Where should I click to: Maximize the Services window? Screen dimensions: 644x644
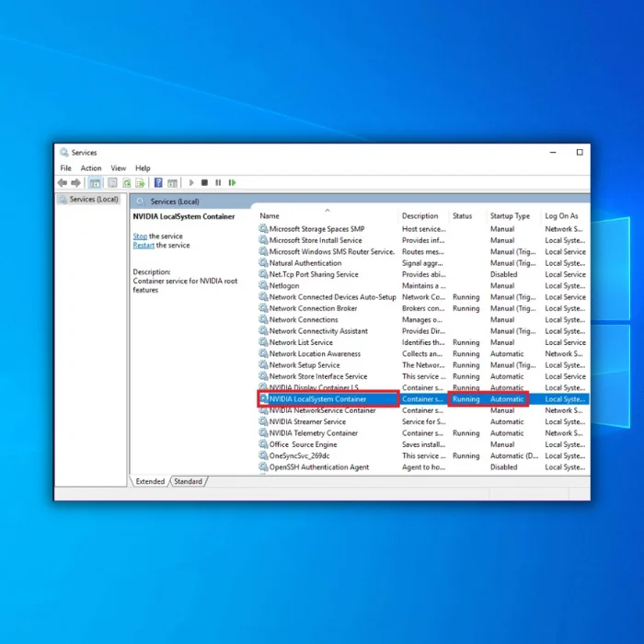(x=580, y=153)
